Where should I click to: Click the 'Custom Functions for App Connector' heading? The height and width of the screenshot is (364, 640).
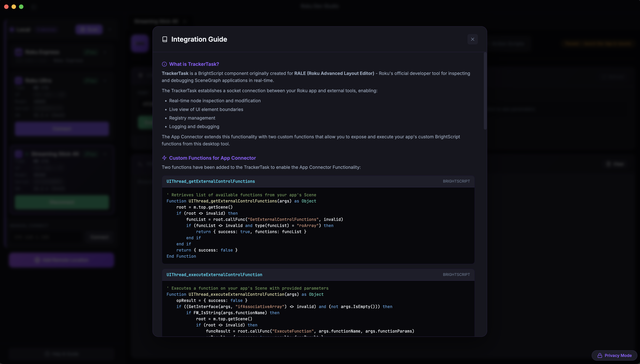coord(212,158)
